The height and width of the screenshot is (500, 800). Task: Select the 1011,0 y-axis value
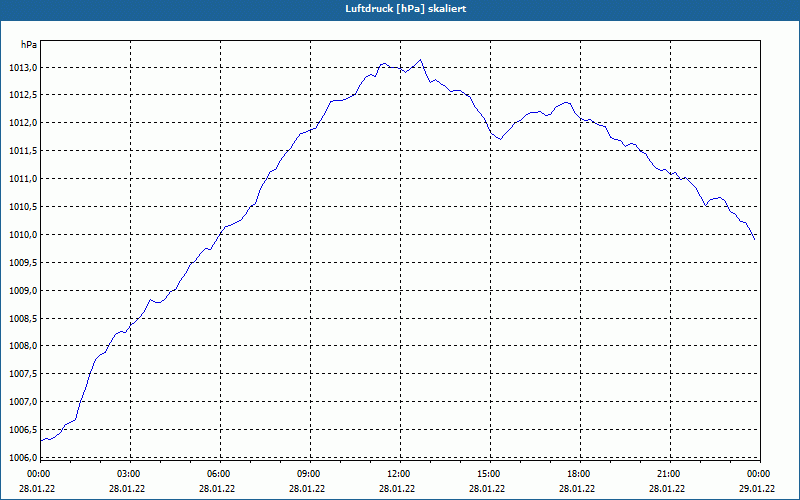tap(23, 179)
